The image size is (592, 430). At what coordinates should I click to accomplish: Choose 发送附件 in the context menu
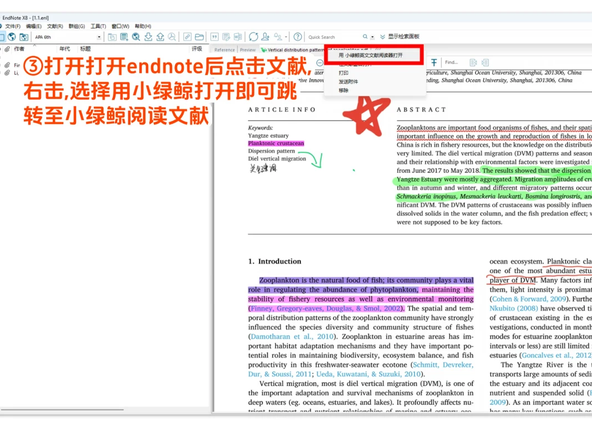(x=348, y=82)
